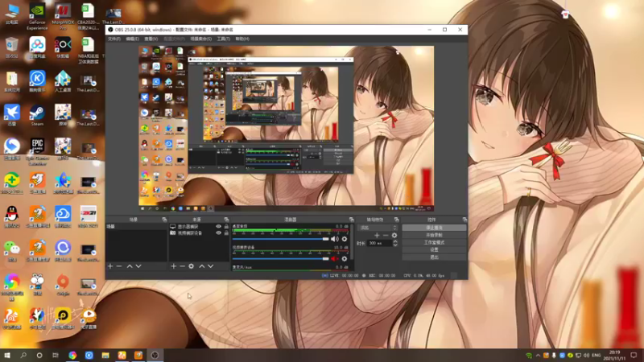Toggle lock on display capture source
Viewport: 644px width, 362px height.
pyautogui.click(x=226, y=227)
